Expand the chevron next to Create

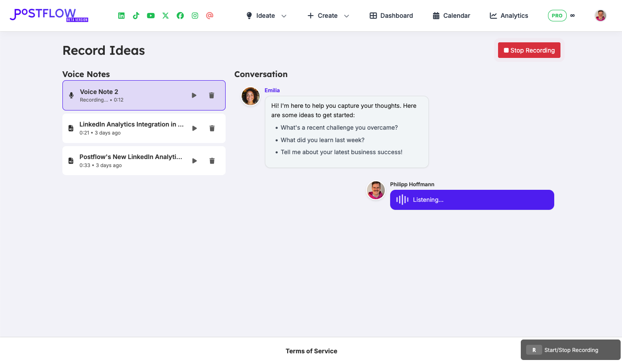coord(347,15)
